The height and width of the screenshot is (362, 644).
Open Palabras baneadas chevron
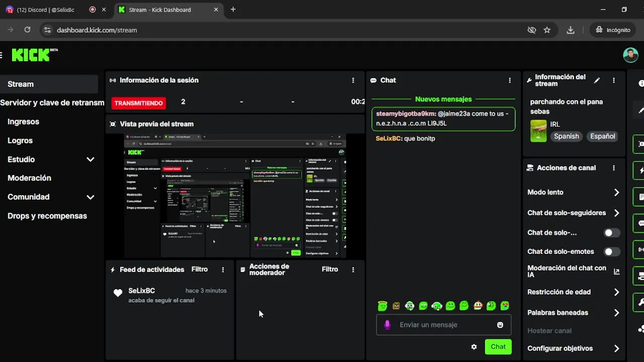point(616,313)
